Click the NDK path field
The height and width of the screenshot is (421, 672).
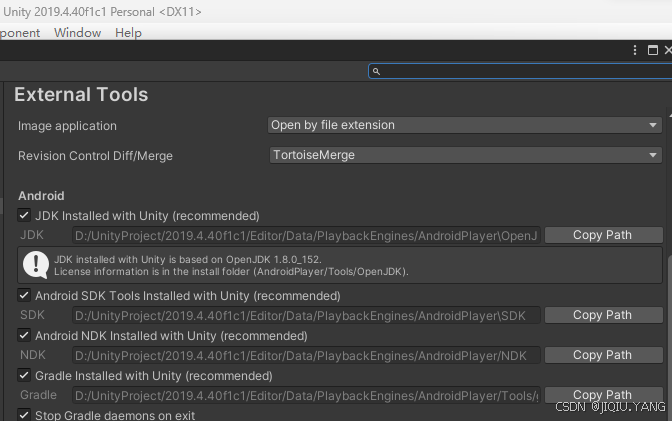pos(306,355)
